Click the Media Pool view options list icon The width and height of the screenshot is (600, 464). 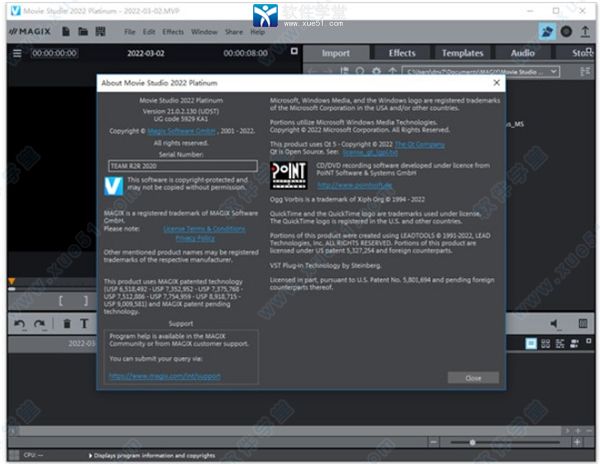(x=585, y=72)
